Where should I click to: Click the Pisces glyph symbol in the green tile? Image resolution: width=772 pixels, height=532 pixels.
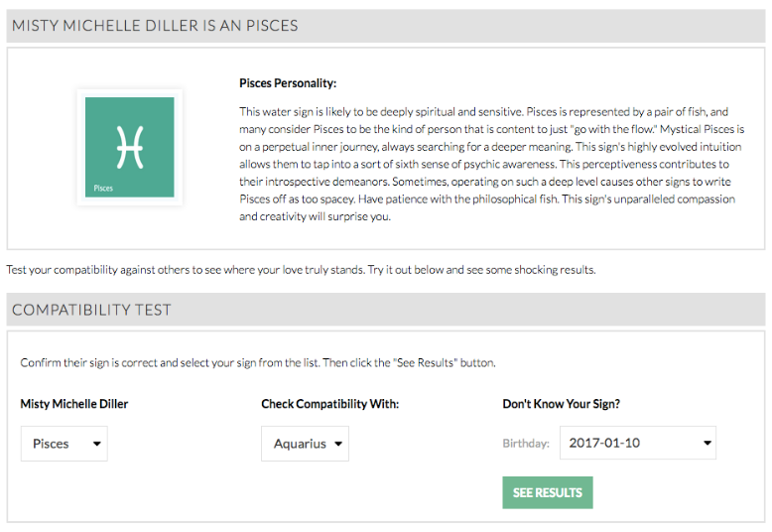[x=130, y=147]
